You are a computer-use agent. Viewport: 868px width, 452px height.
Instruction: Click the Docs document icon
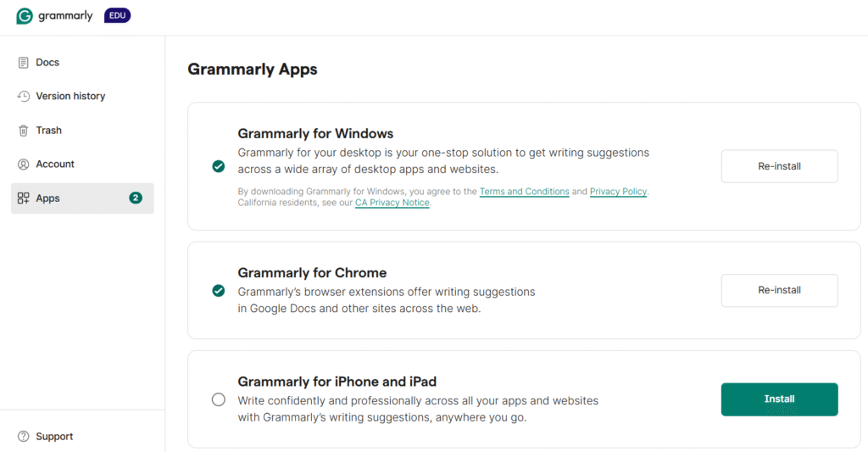click(x=24, y=63)
